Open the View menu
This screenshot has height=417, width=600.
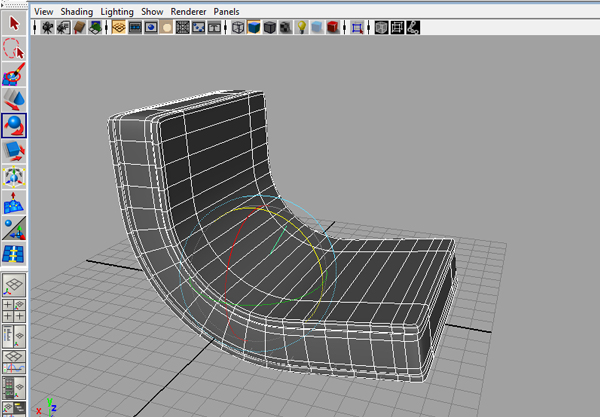pos(44,10)
